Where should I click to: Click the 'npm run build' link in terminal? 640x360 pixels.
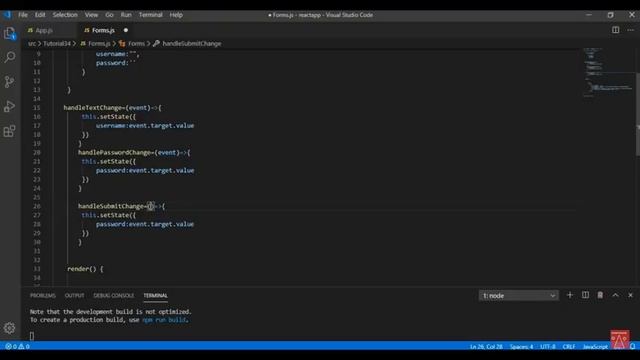(164, 320)
